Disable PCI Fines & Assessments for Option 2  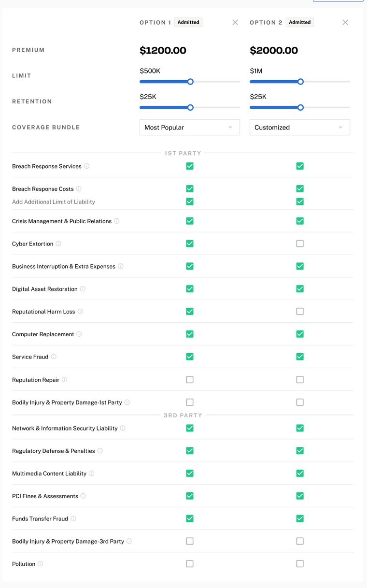click(300, 496)
